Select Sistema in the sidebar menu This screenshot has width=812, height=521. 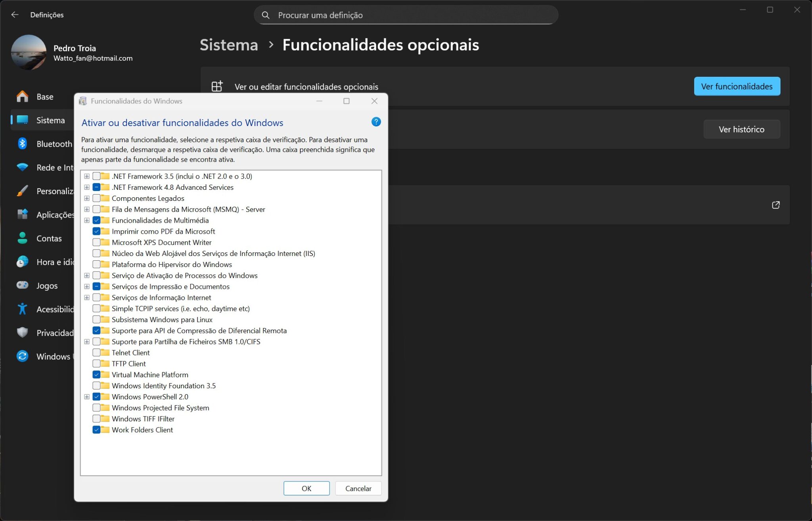[x=50, y=120]
